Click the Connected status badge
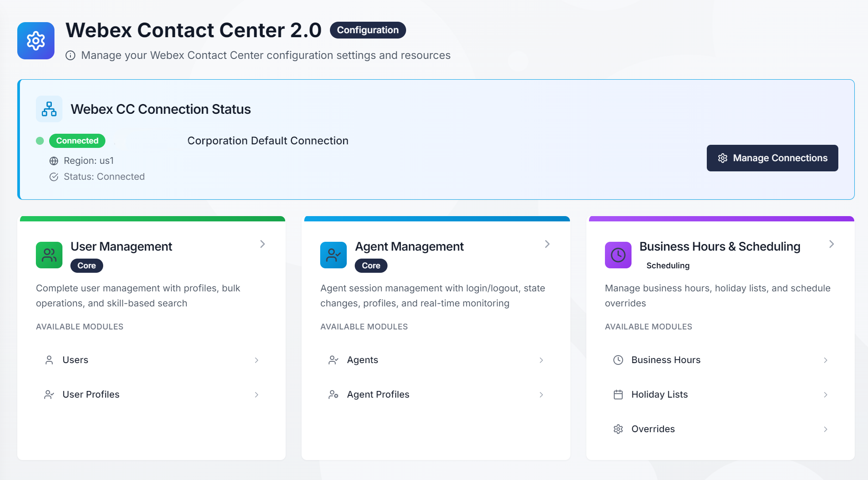 (77, 141)
